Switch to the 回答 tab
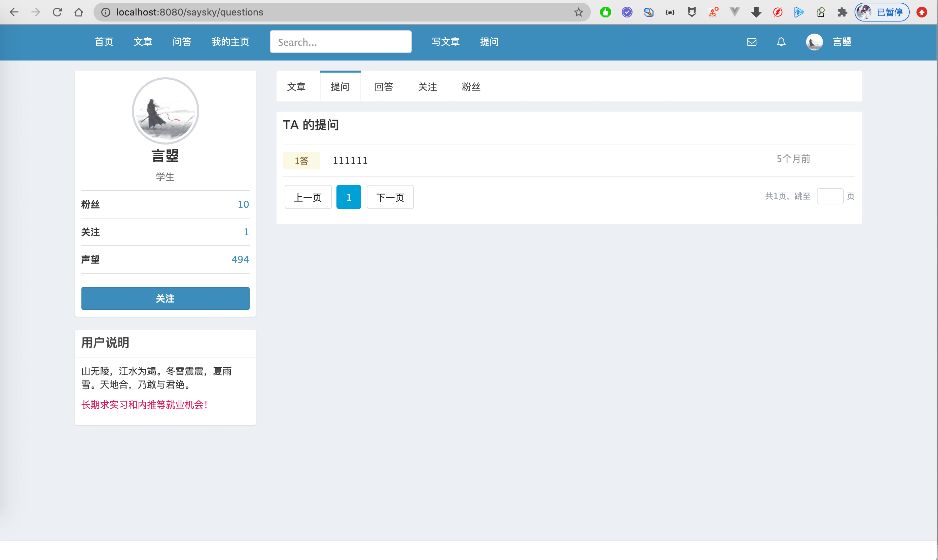938x560 pixels. 384,86
